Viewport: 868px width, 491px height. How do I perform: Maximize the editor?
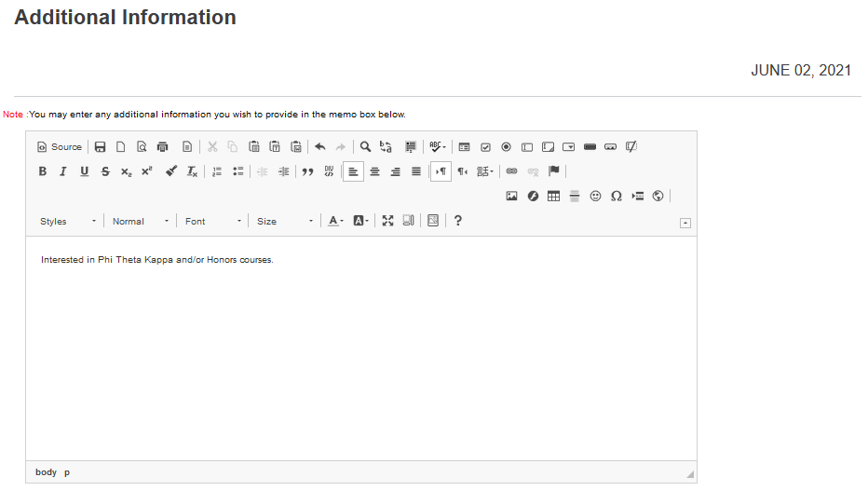[387, 221]
